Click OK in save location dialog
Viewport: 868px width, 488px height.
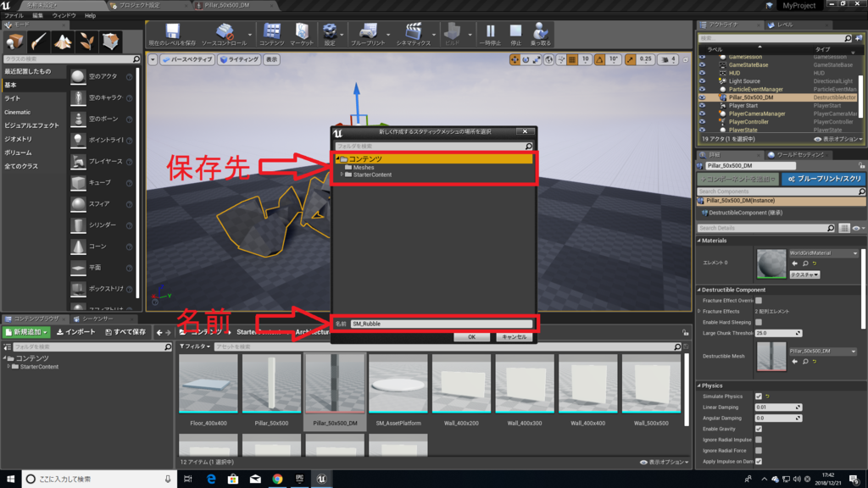tap(471, 337)
